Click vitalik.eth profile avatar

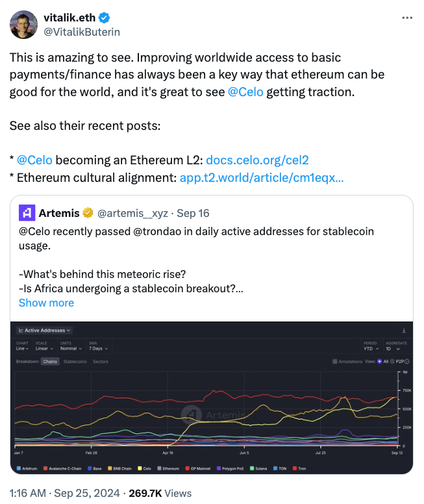pos(23,25)
